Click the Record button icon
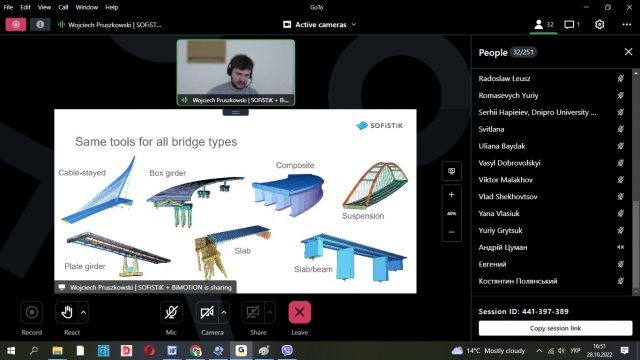This screenshot has width=640, height=360. (x=31, y=312)
